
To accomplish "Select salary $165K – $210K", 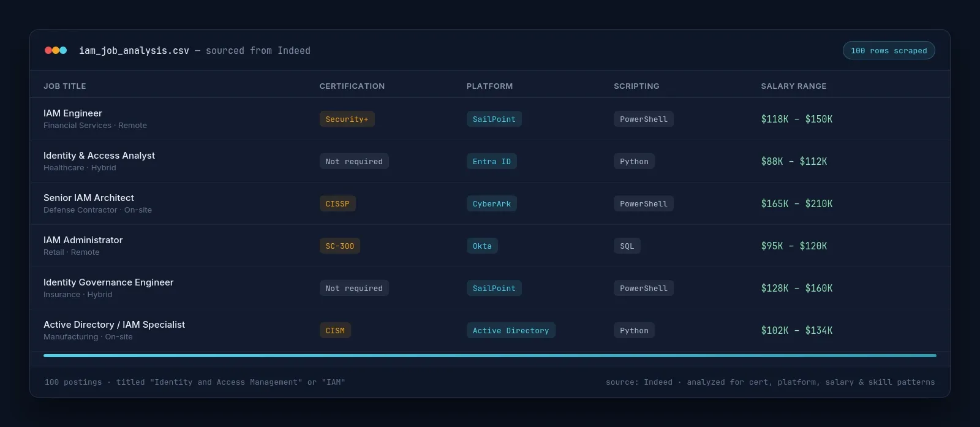I will (797, 204).
